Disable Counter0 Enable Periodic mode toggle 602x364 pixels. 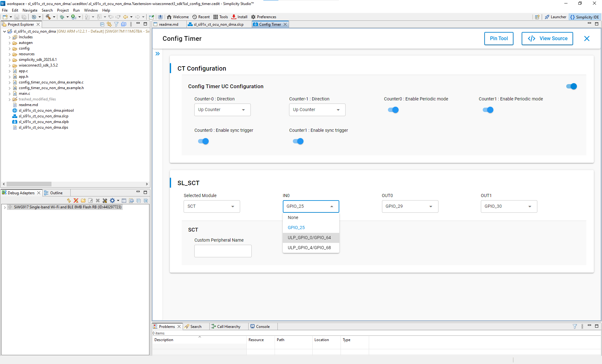point(393,110)
